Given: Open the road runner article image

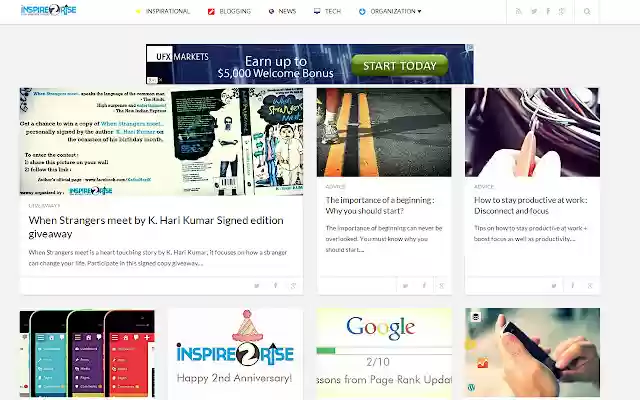Looking at the screenshot, I should tap(384, 132).
